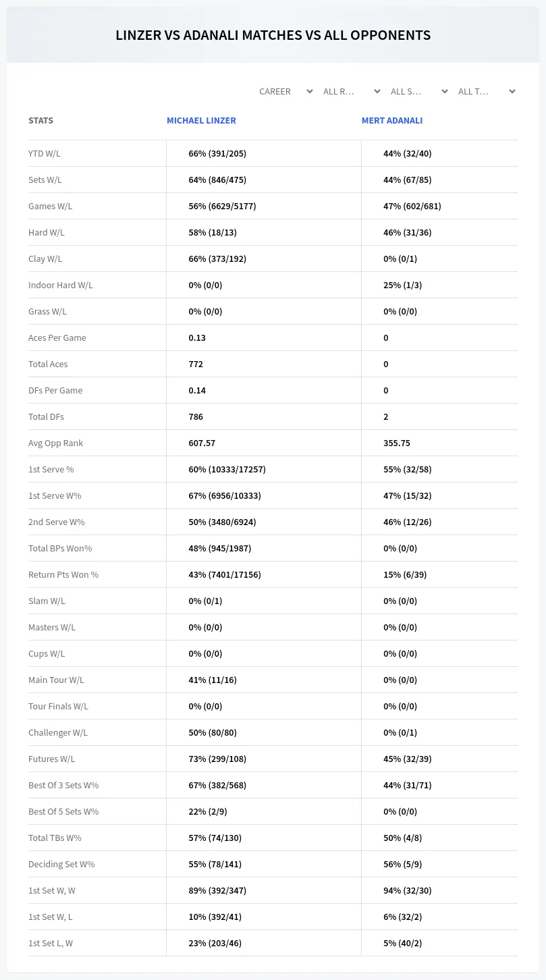Click the 1st Serve % row label
The height and width of the screenshot is (980, 546).
[51, 469]
